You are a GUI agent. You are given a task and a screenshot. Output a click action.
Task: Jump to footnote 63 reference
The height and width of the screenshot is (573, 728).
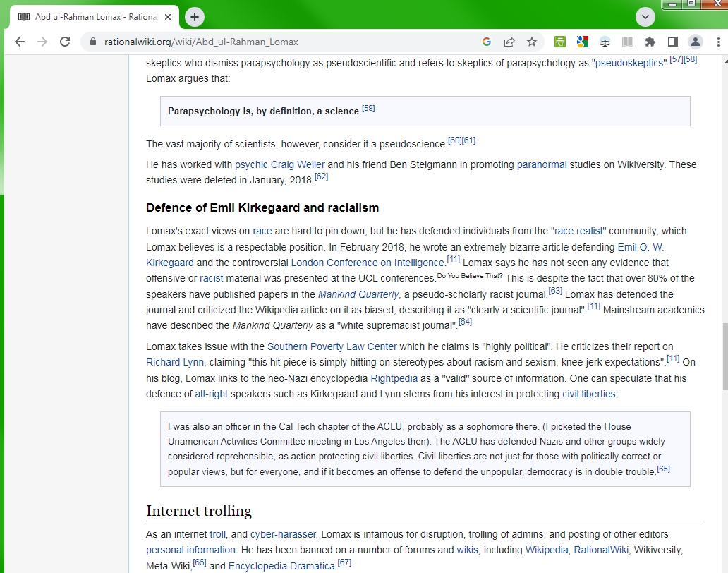tap(555, 291)
